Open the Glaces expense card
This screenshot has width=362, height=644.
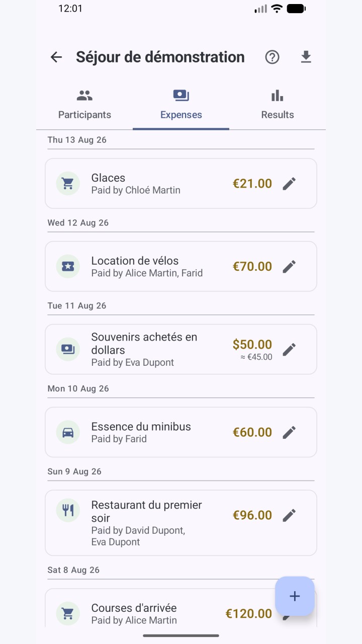pyautogui.click(x=181, y=184)
